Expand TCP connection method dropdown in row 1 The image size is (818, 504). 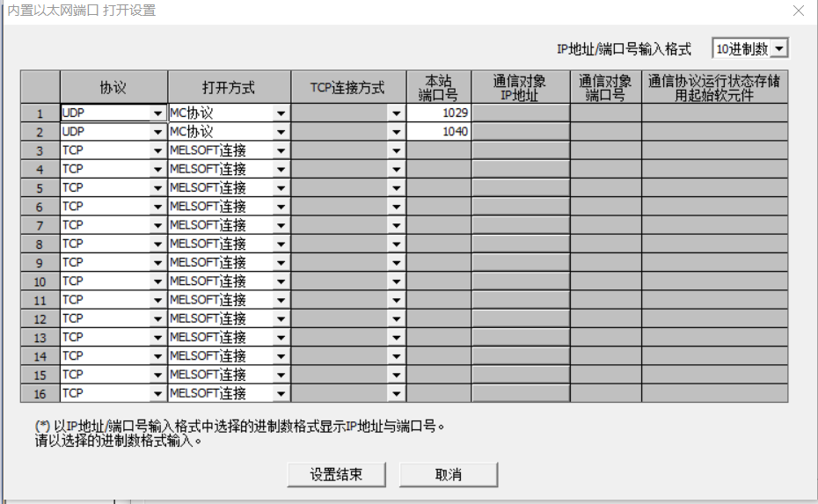pyautogui.click(x=397, y=113)
